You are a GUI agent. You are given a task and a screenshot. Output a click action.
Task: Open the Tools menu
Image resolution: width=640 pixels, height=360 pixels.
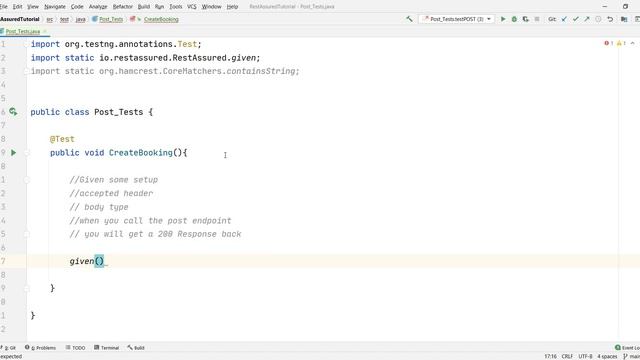[x=176, y=7]
